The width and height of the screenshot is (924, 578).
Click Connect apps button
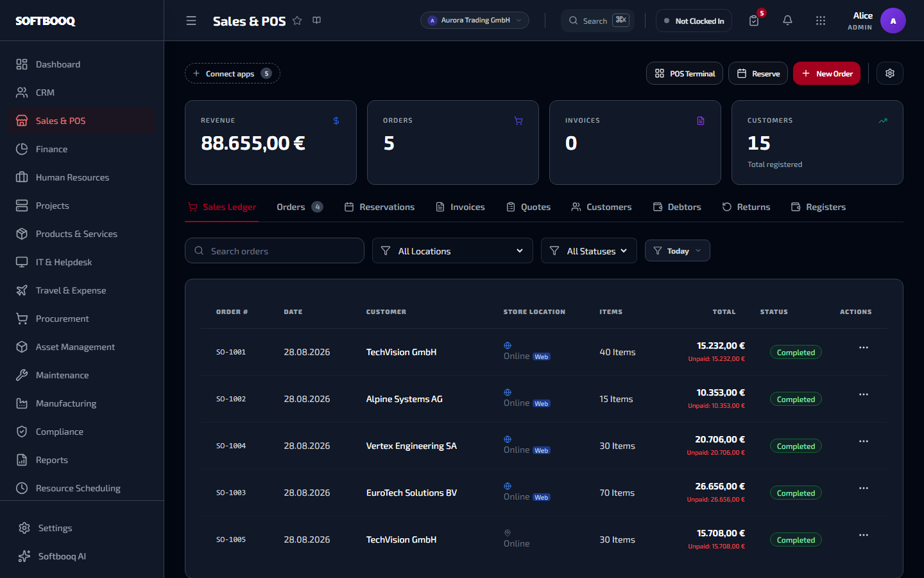[x=232, y=73]
